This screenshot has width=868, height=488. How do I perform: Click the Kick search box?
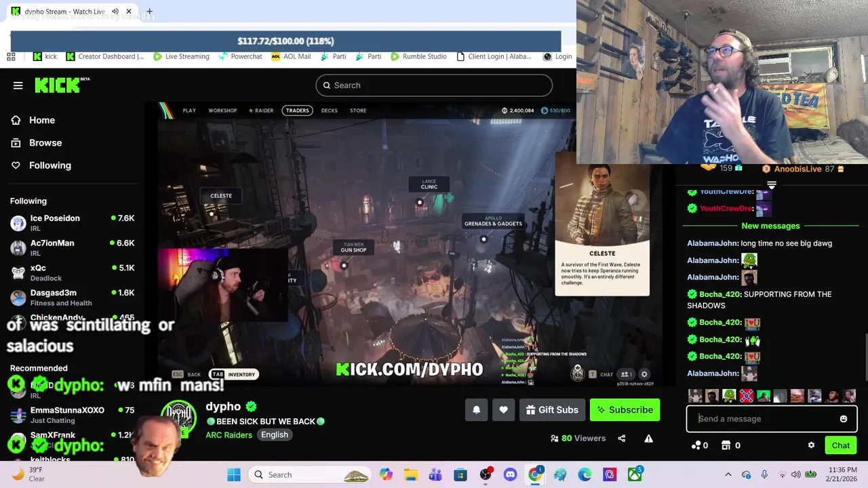pos(434,85)
